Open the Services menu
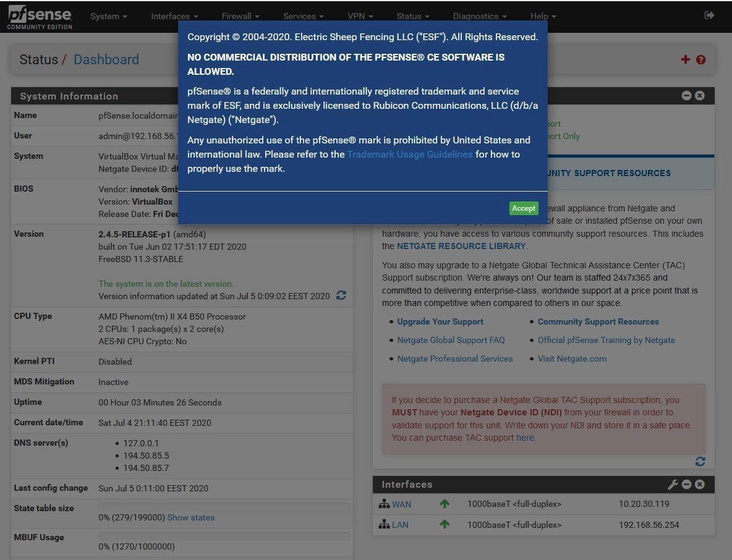The height and width of the screenshot is (560, 732). (x=303, y=16)
